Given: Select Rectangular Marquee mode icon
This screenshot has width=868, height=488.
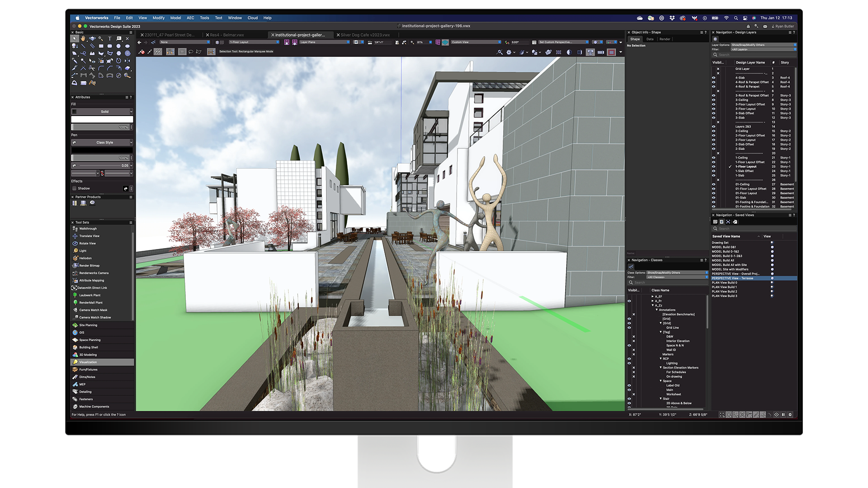Looking at the screenshot, I should pyautogui.click(x=182, y=52).
